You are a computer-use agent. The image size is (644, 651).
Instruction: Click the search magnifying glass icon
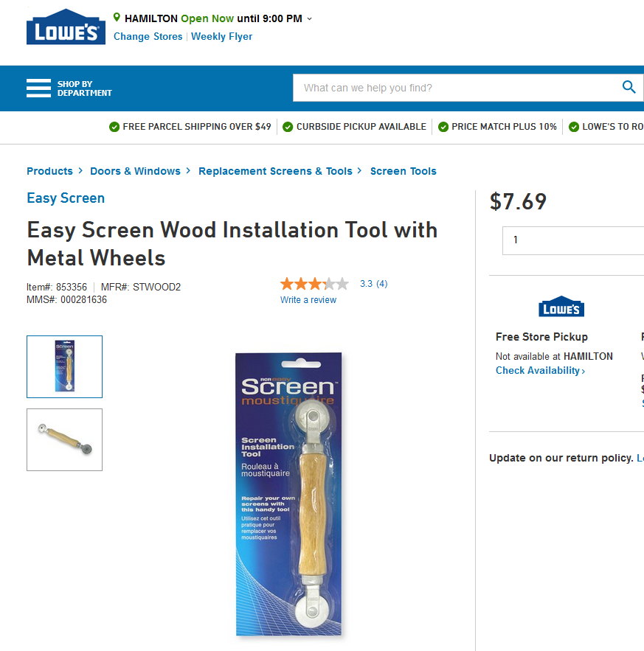tap(629, 87)
